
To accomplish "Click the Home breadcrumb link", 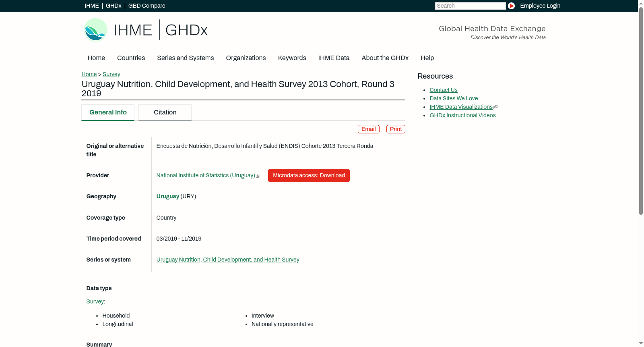I will 89,74.
